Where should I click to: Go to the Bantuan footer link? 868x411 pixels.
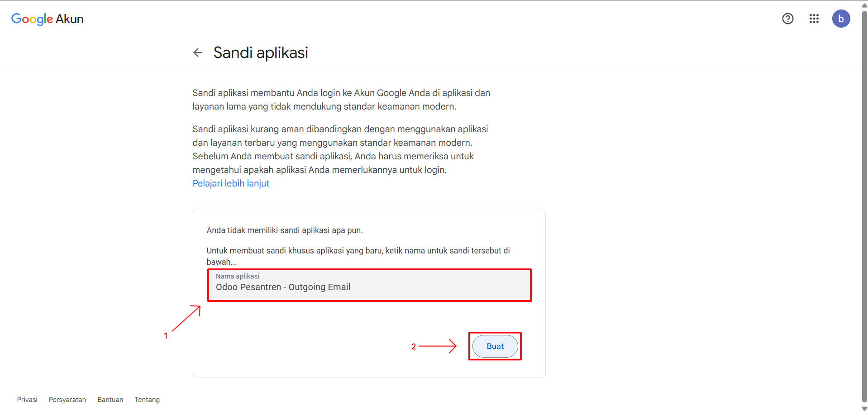[110, 400]
